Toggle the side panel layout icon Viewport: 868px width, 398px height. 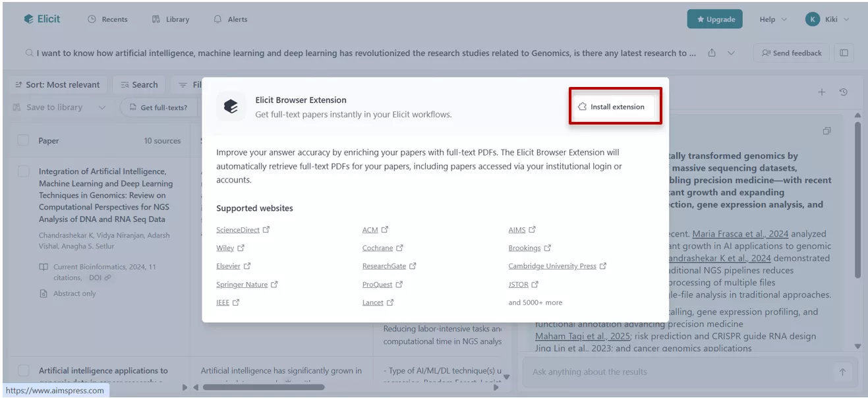(x=844, y=53)
